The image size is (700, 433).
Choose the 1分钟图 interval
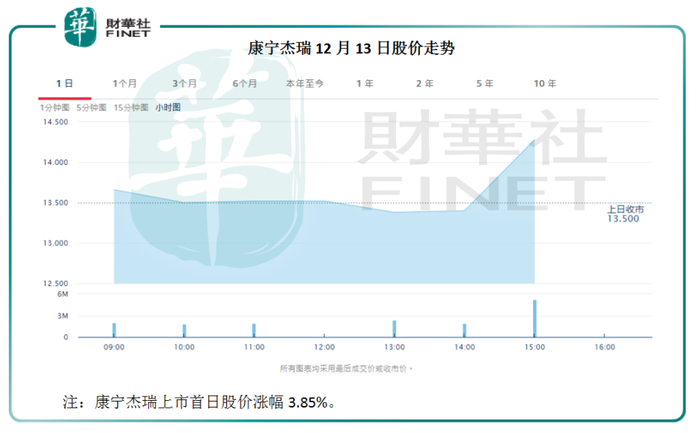(54, 108)
